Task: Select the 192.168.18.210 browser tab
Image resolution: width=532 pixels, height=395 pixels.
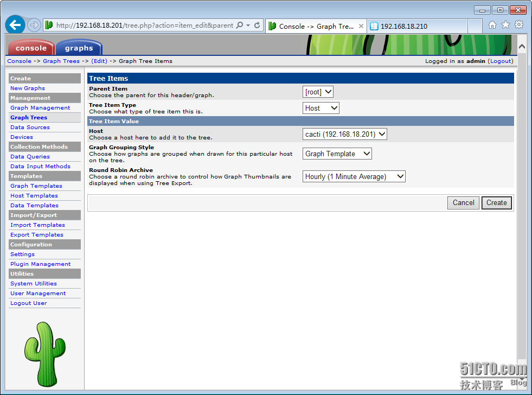Action: (417, 26)
